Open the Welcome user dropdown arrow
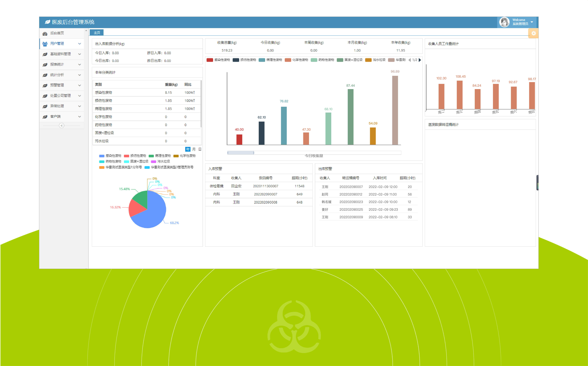This screenshot has width=588, height=366. pyautogui.click(x=532, y=22)
